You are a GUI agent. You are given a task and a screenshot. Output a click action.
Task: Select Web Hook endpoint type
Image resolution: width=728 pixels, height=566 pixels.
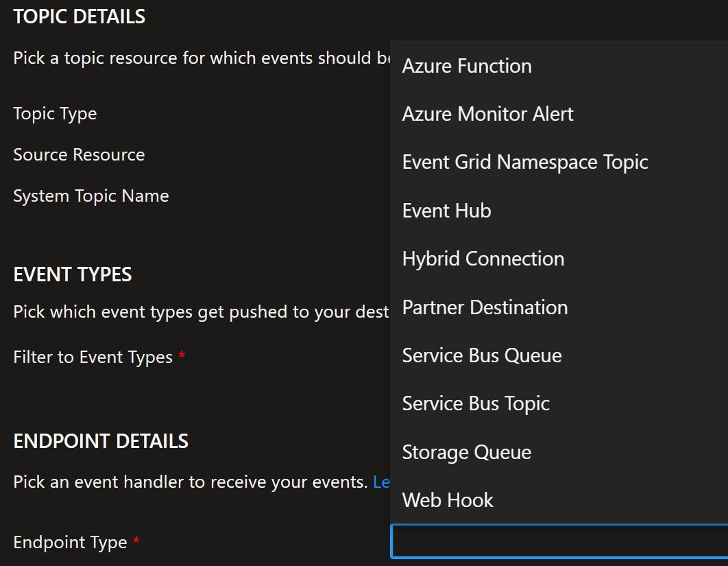point(559,500)
